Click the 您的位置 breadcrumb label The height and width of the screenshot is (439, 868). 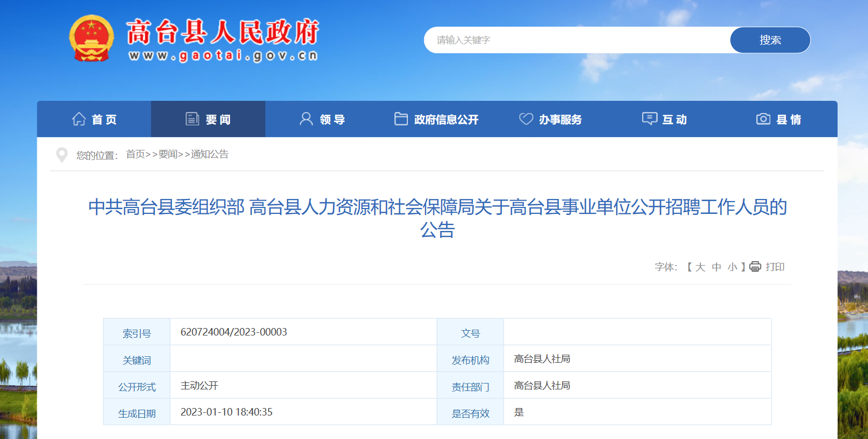[x=97, y=155]
